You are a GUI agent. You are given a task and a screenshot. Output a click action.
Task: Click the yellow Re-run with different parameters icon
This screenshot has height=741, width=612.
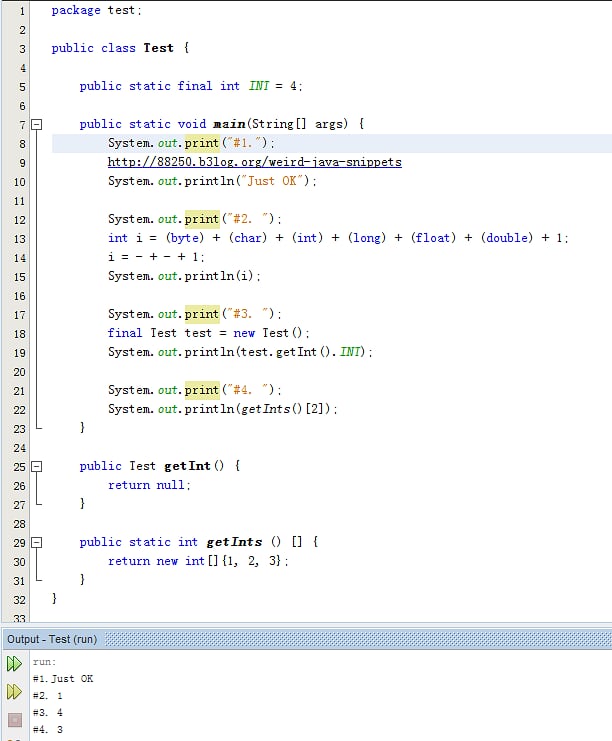(14, 692)
